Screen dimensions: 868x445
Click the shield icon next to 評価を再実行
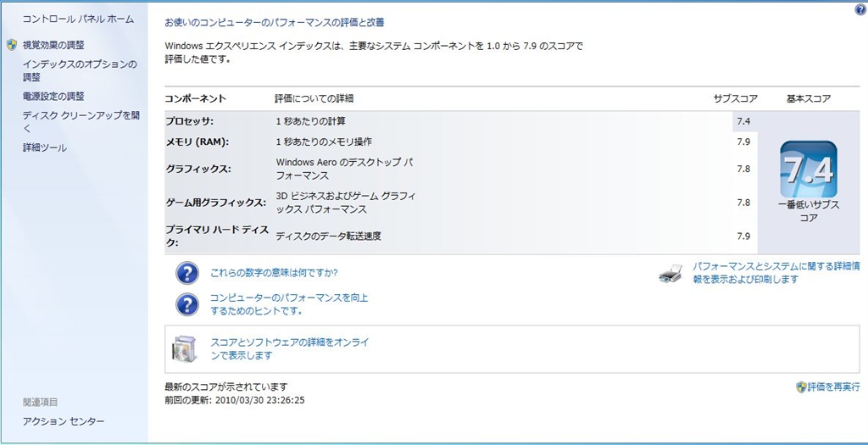tap(800, 387)
